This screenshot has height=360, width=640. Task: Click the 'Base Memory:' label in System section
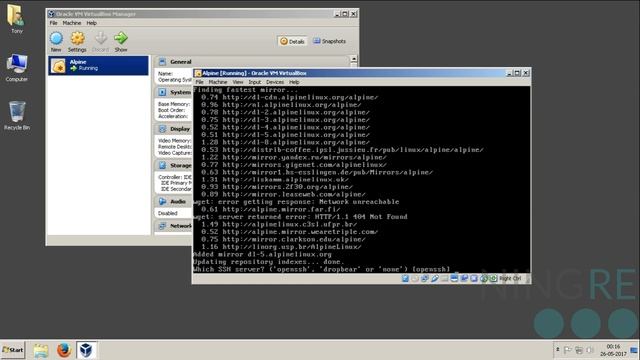[174, 104]
